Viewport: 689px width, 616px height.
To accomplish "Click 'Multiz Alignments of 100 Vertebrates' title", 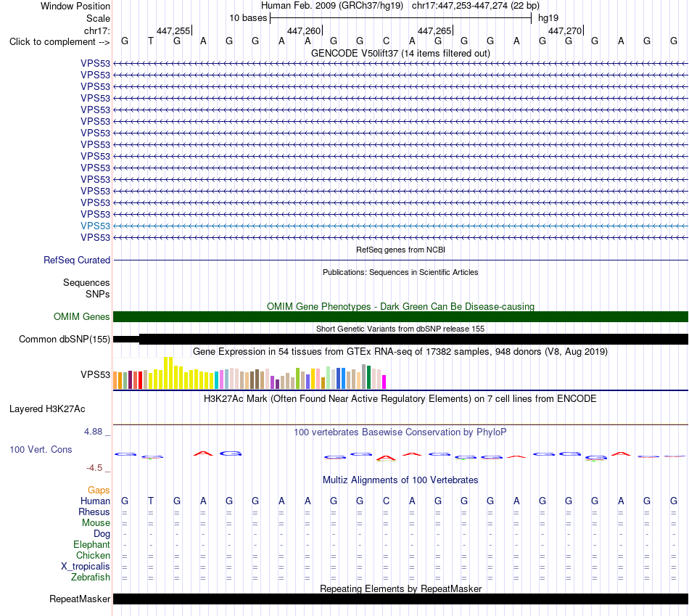I will pos(400,480).
